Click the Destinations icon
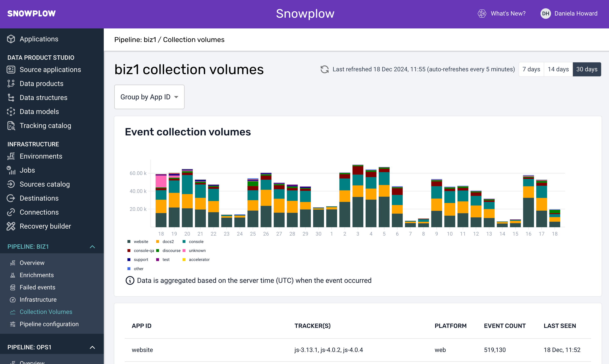609x364 pixels. [11, 198]
